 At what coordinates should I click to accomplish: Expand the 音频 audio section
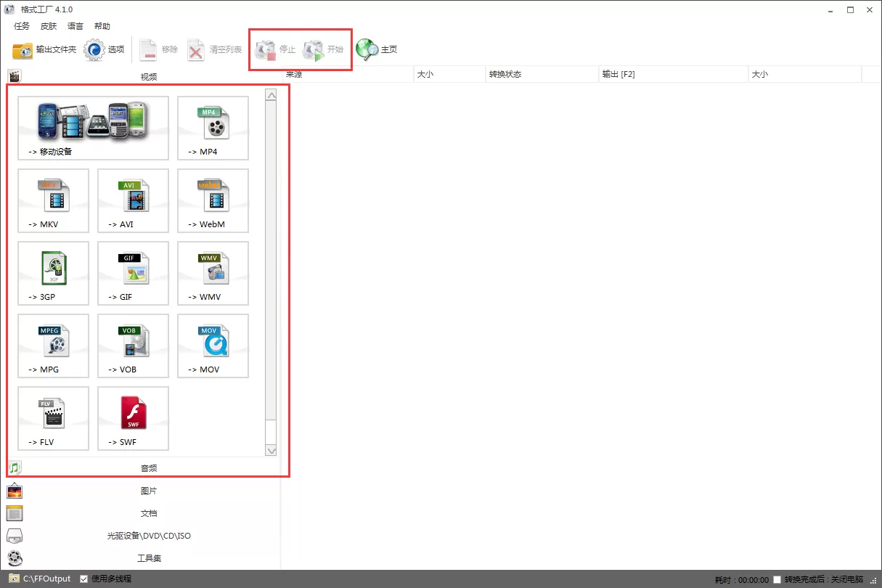tap(143, 468)
